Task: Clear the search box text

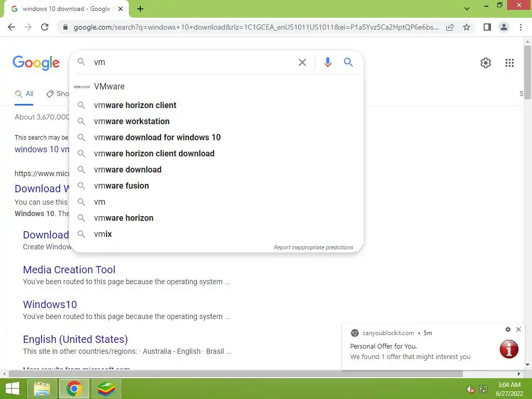Action: (x=302, y=62)
